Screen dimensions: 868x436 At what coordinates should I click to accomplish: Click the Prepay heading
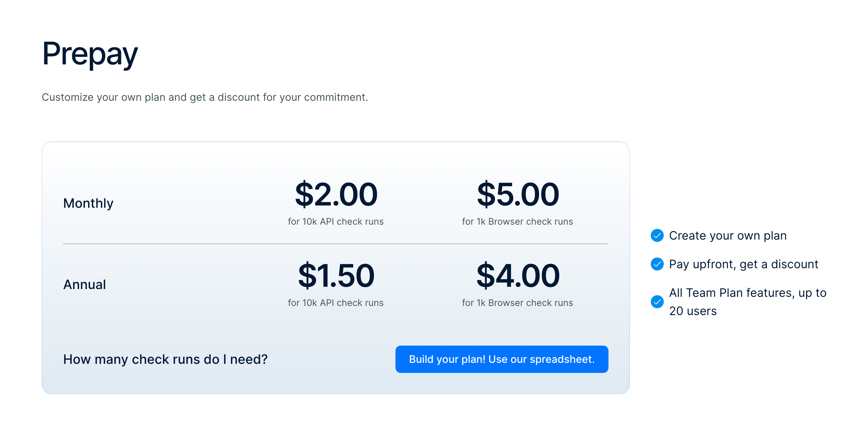click(x=90, y=54)
